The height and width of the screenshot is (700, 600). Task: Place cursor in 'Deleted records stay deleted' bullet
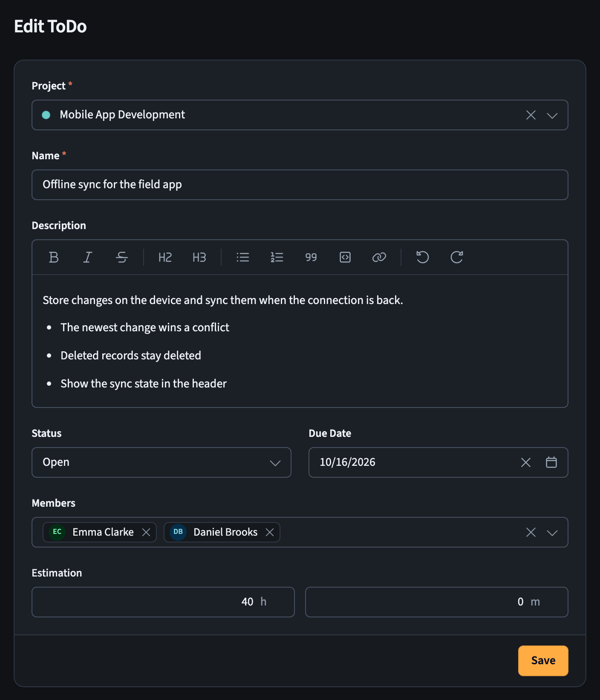[131, 356]
